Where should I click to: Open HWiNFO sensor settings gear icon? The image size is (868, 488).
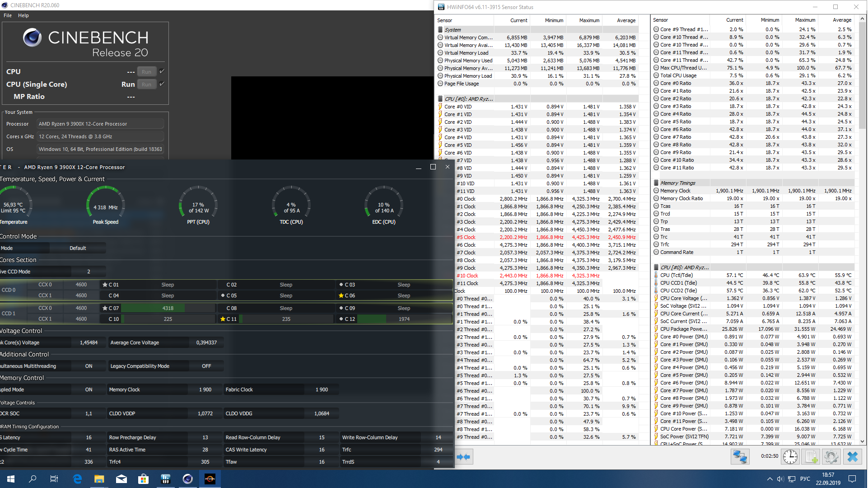(x=831, y=457)
